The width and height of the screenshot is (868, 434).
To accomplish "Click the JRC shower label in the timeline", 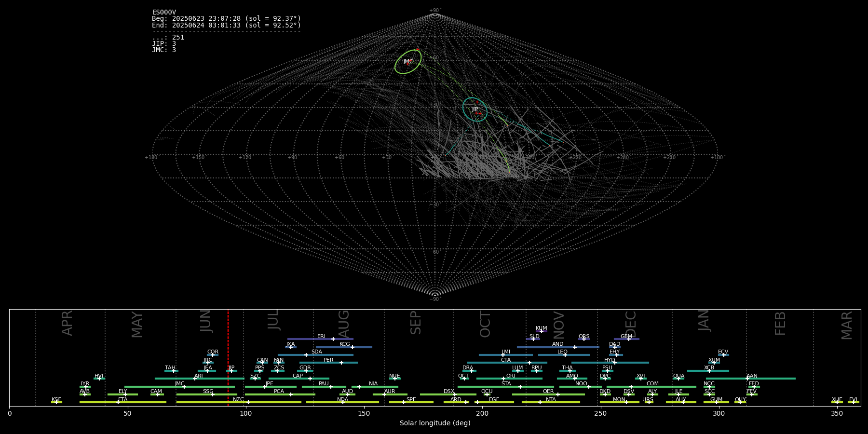I will [x=208, y=360].
